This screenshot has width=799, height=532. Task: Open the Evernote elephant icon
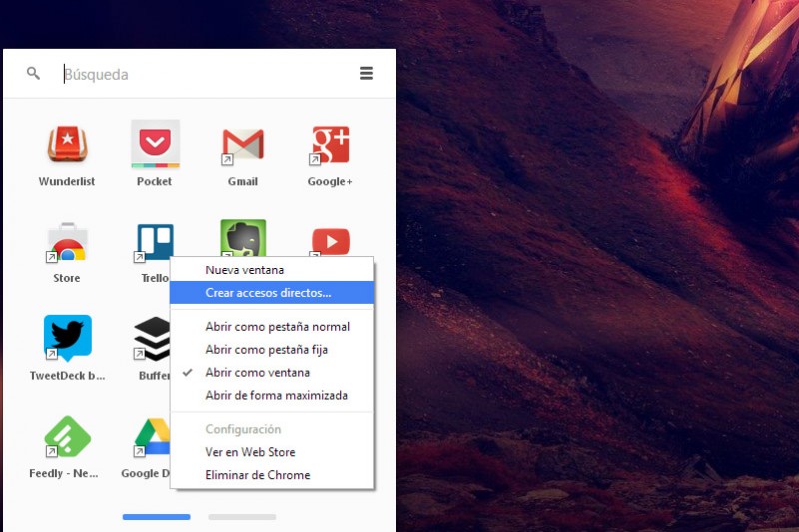(x=243, y=238)
